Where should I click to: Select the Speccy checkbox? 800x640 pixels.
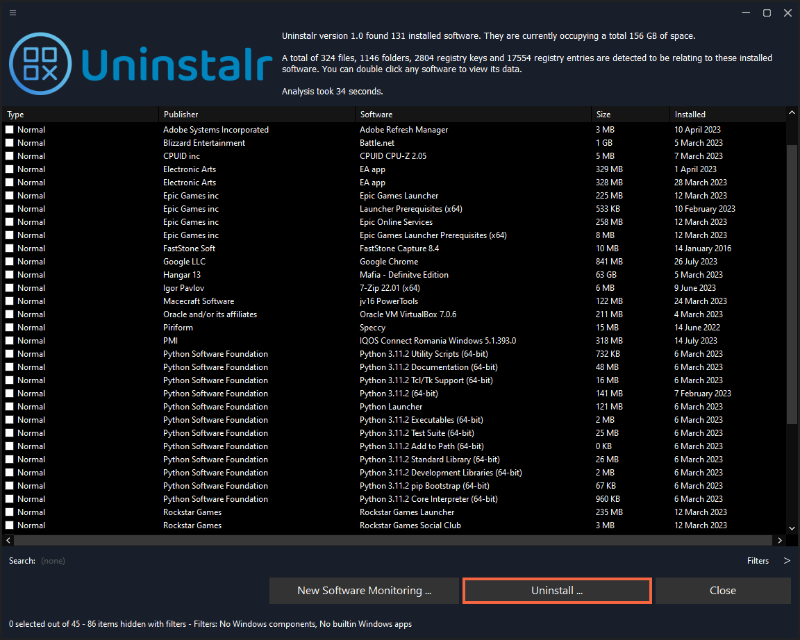pos(10,326)
